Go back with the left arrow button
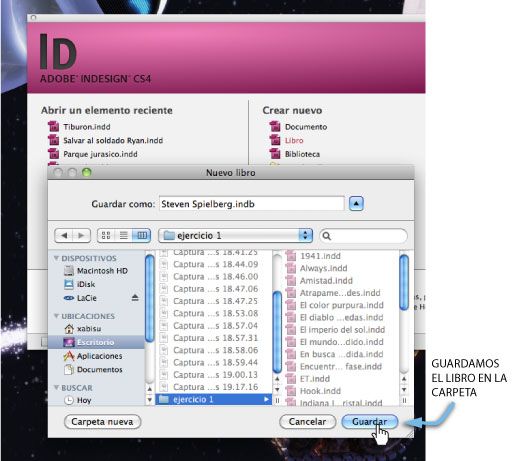This screenshot has height=461, width=521. point(64,236)
